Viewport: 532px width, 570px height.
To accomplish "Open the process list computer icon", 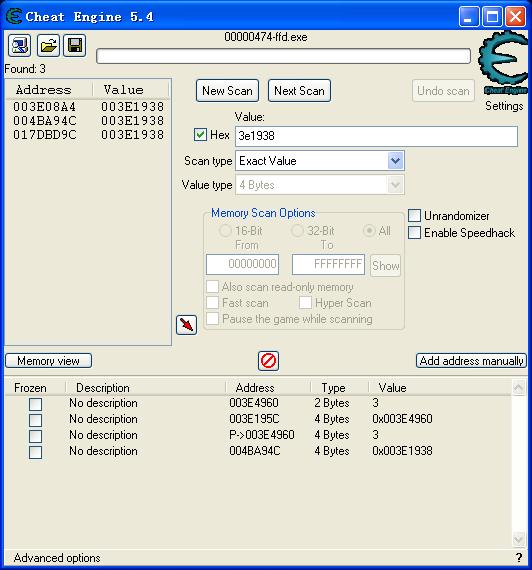I will [x=19, y=45].
